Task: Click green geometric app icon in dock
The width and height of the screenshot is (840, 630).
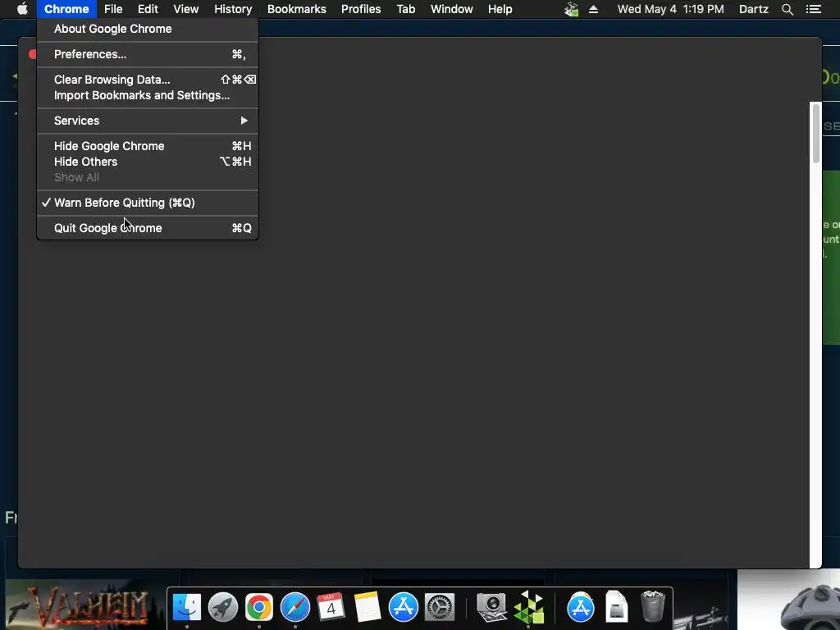Action: [528, 607]
